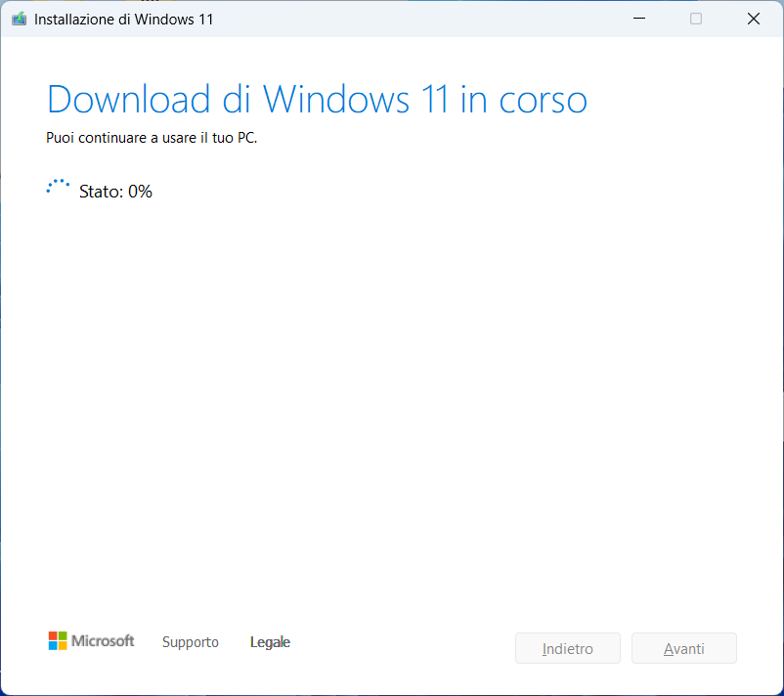Click the 'Installazione di Windows 11' title text
The height and width of the screenshot is (696, 784).
click(x=123, y=20)
